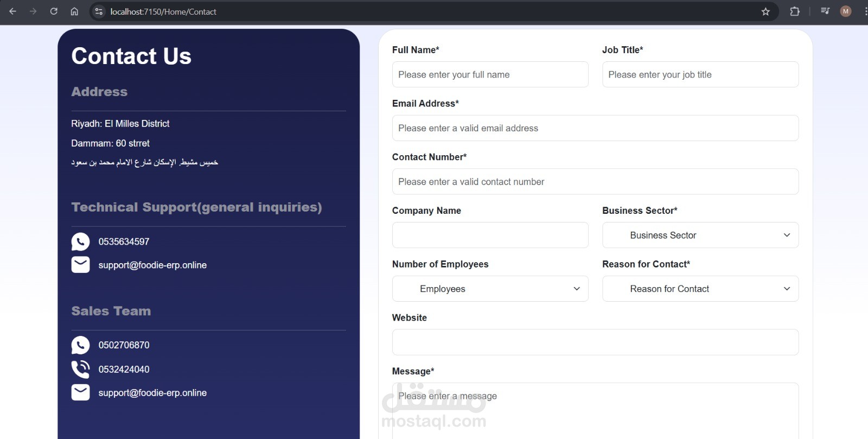Click the Address section heading
Image resolution: width=868 pixels, height=439 pixels.
pyautogui.click(x=99, y=92)
